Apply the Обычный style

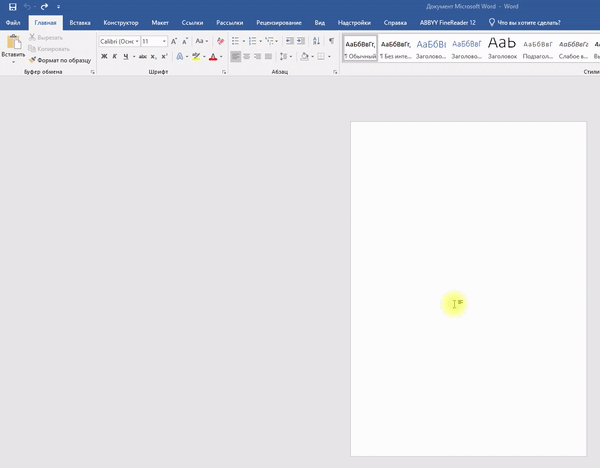(x=360, y=48)
